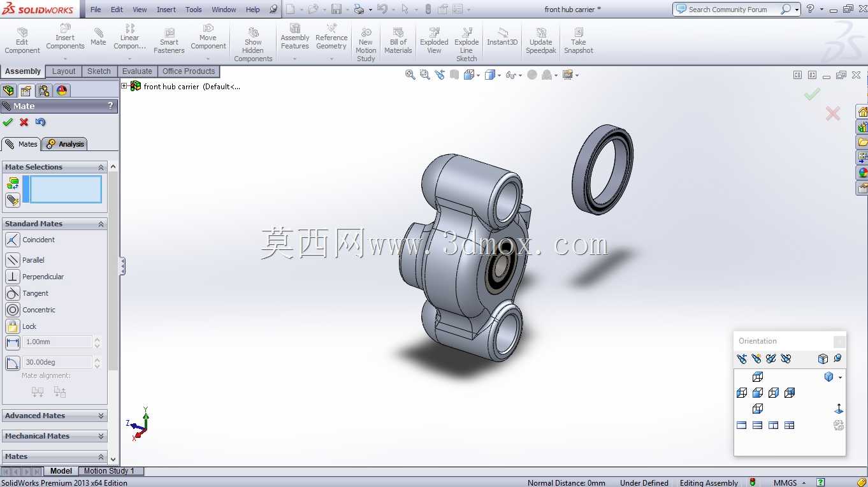Open the Insert menu
Viewport: 868px width, 487px height.
coord(166,10)
